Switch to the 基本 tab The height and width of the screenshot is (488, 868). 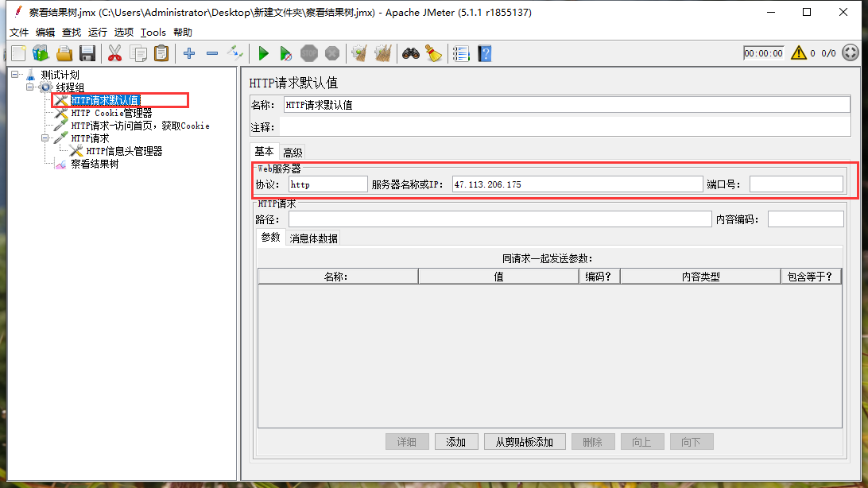264,152
